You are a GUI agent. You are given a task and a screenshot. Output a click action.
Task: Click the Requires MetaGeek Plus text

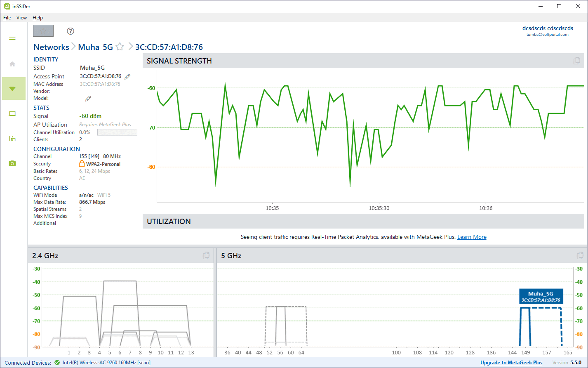(105, 125)
